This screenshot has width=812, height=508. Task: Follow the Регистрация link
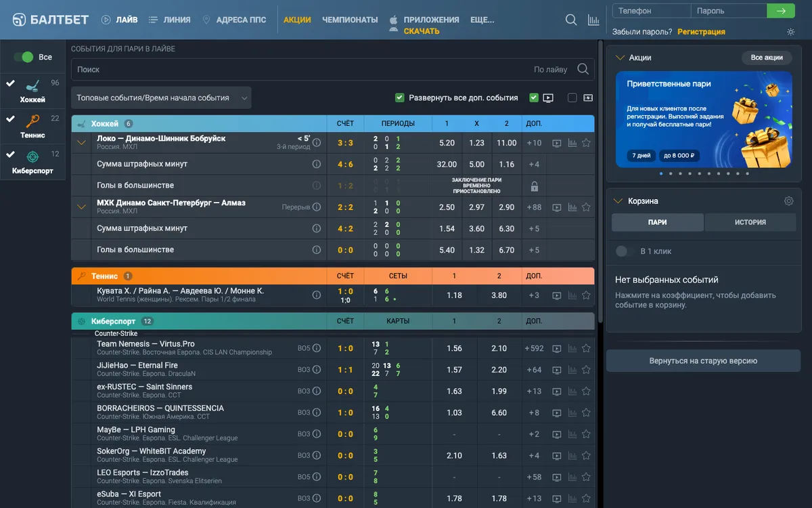pos(701,32)
